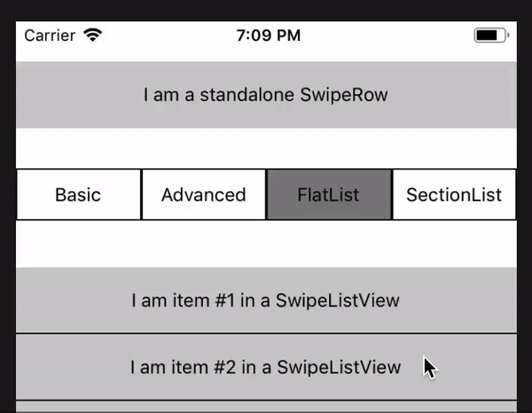The height and width of the screenshot is (413, 532).
Task: Tap the Wi-Fi signal icon in status bar
Action: 92,36
